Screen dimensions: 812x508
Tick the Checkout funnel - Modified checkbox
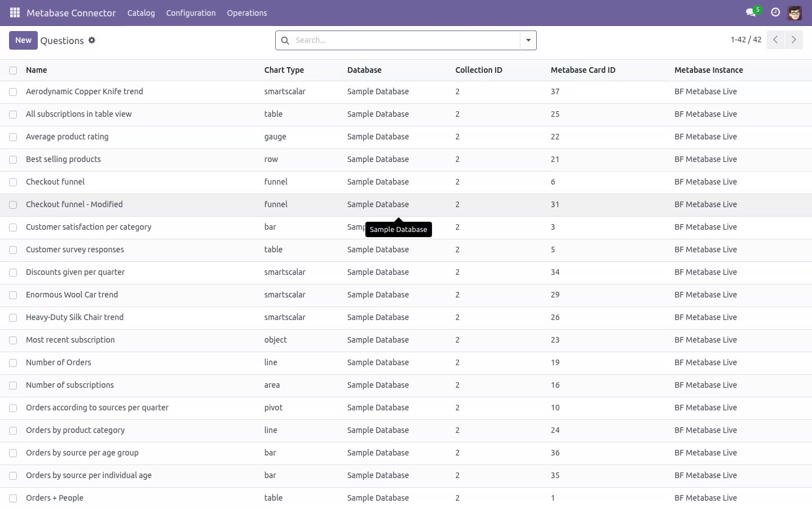click(13, 205)
